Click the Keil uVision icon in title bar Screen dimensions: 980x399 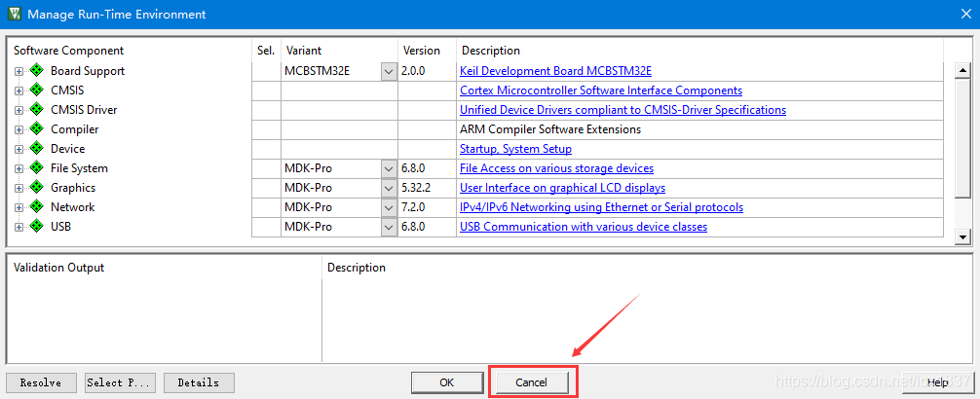click(15, 13)
